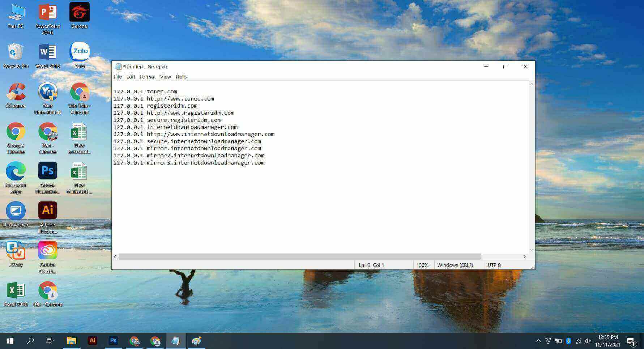Click Photoshop icon in taskbar

coord(114,341)
